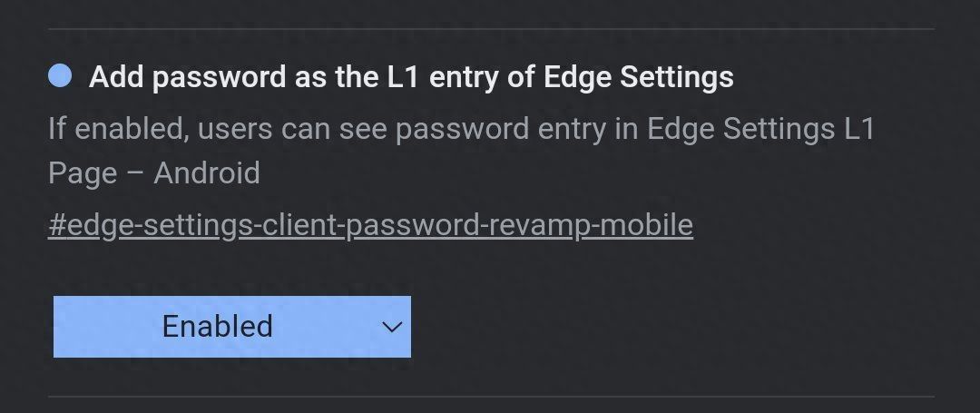The image size is (980, 413).
Task: Click the word 'Android' in the description
Action: [207, 172]
